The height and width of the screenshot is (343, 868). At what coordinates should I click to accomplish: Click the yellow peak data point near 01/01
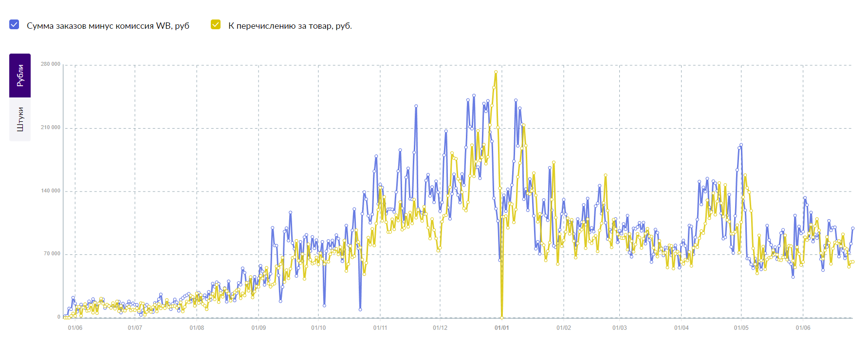496,72
